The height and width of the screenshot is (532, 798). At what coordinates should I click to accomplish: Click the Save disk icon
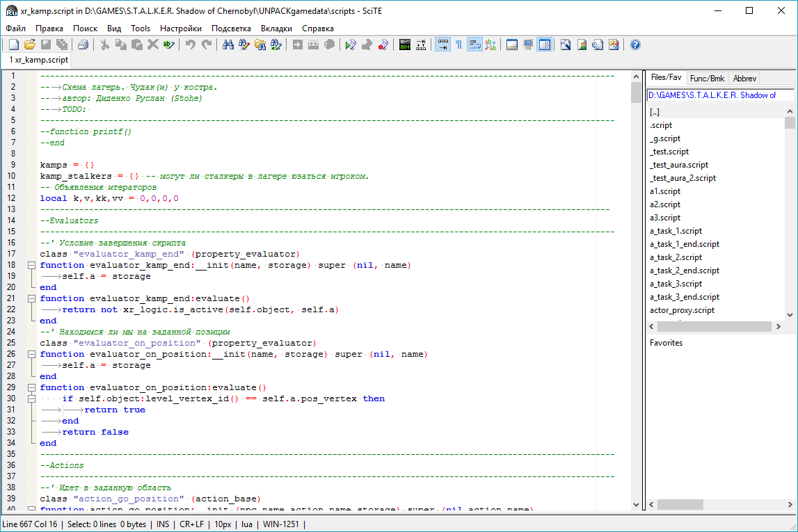[46, 45]
